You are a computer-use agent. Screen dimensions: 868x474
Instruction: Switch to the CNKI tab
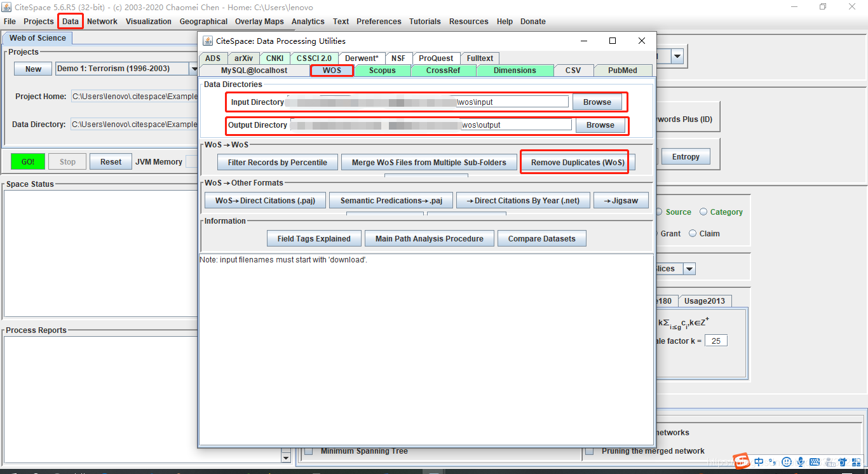point(275,58)
